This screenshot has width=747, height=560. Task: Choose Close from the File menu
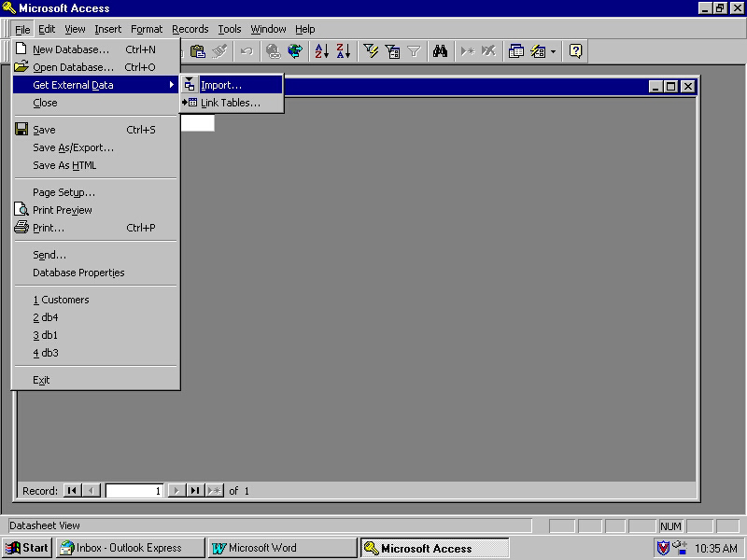pyautogui.click(x=95, y=103)
